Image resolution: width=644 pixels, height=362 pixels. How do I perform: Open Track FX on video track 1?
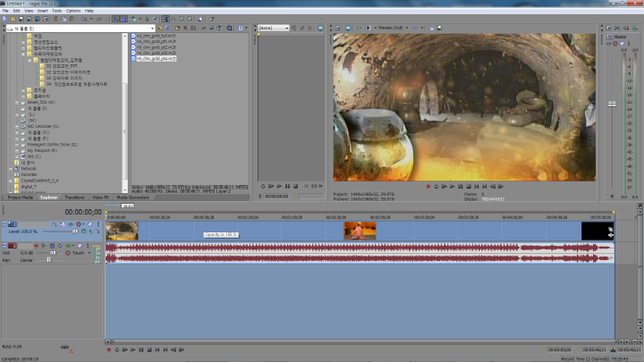click(x=71, y=224)
